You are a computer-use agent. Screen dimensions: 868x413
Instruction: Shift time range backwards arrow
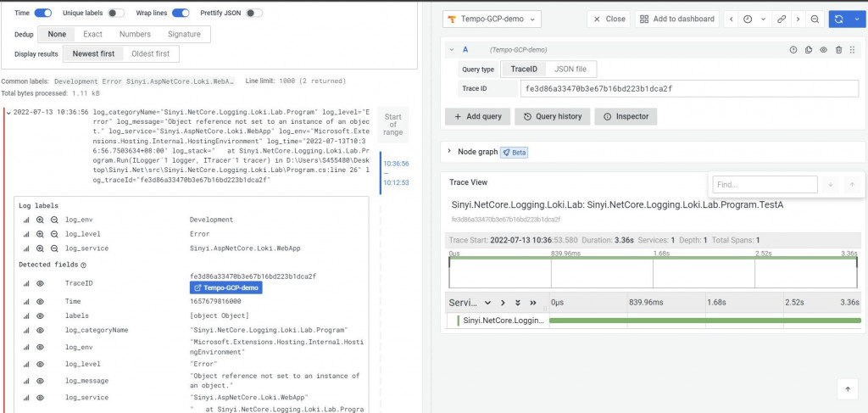tap(732, 19)
